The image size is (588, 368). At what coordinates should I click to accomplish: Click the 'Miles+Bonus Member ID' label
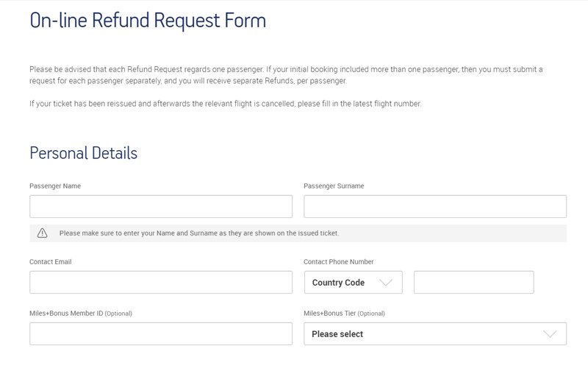(66, 314)
